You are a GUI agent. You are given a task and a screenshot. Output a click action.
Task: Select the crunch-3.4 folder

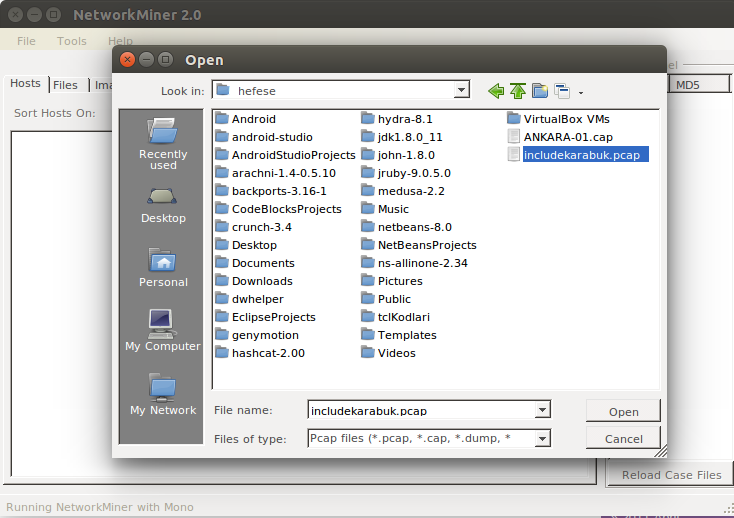(x=253, y=227)
